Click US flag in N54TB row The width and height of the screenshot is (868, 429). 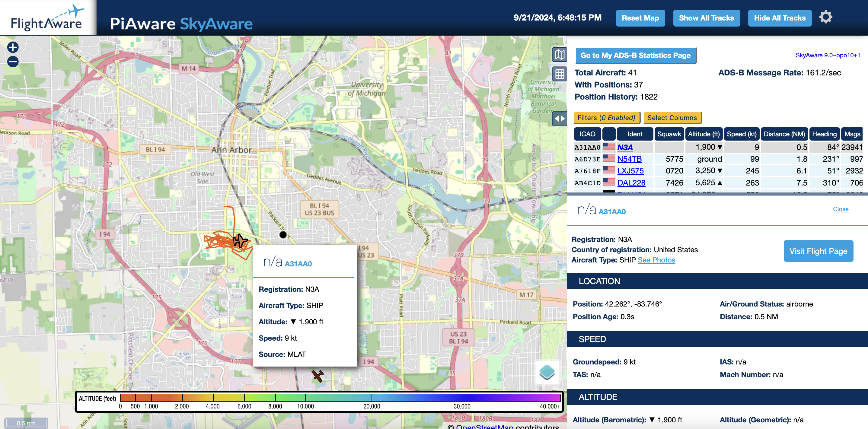pyautogui.click(x=608, y=158)
